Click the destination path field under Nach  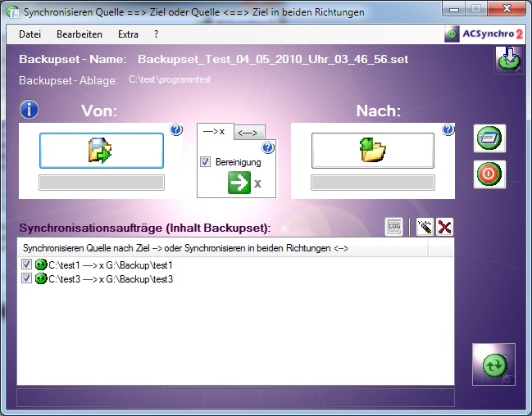point(373,183)
